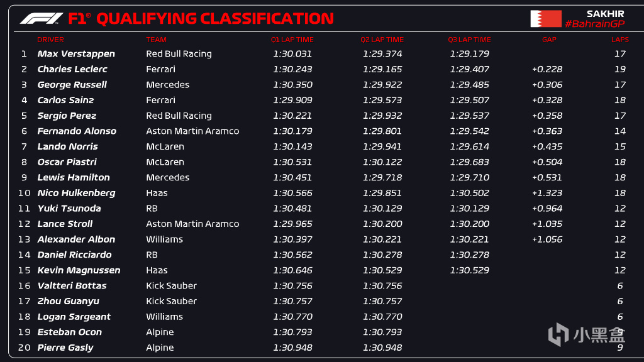The height and width of the screenshot is (362, 644).
Task: Click the QUALIFYING CLASSIFICATION title
Action: tap(214, 19)
